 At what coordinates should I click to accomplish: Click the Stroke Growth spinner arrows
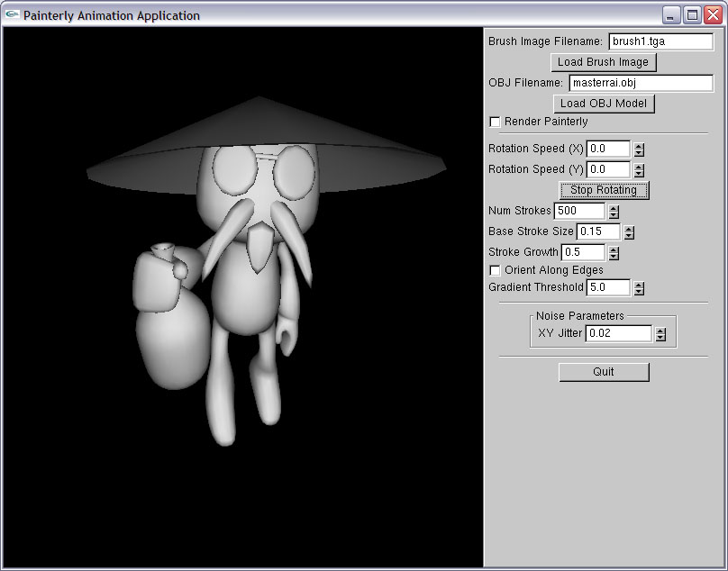[614, 253]
